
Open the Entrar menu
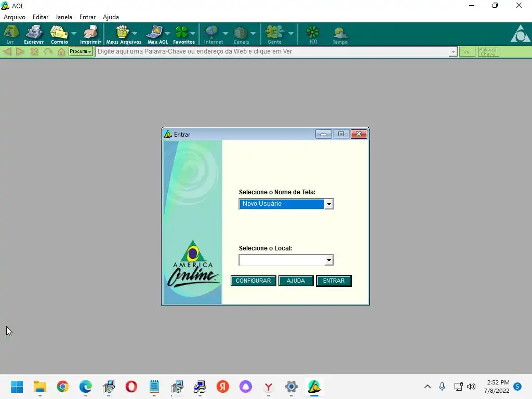pos(87,17)
